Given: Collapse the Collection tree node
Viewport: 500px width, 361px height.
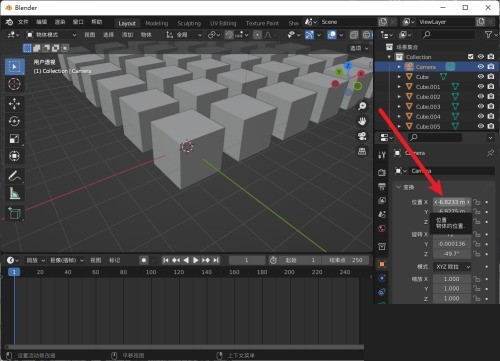Looking at the screenshot, I should pos(389,57).
